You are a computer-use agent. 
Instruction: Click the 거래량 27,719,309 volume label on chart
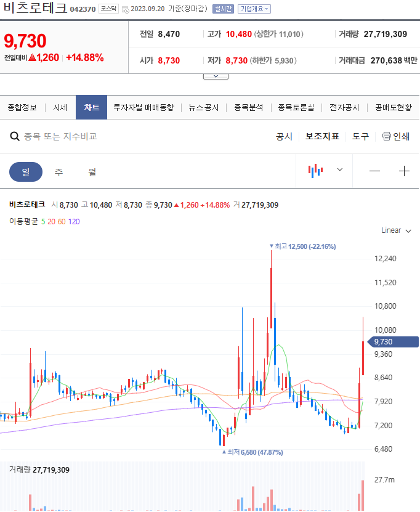click(39, 470)
